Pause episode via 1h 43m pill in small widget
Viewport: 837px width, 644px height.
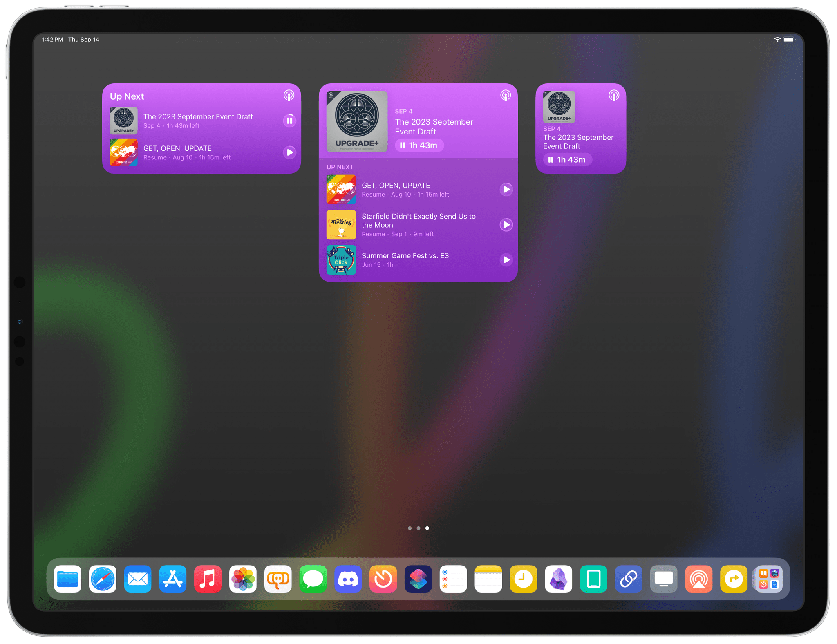click(x=568, y=160)
